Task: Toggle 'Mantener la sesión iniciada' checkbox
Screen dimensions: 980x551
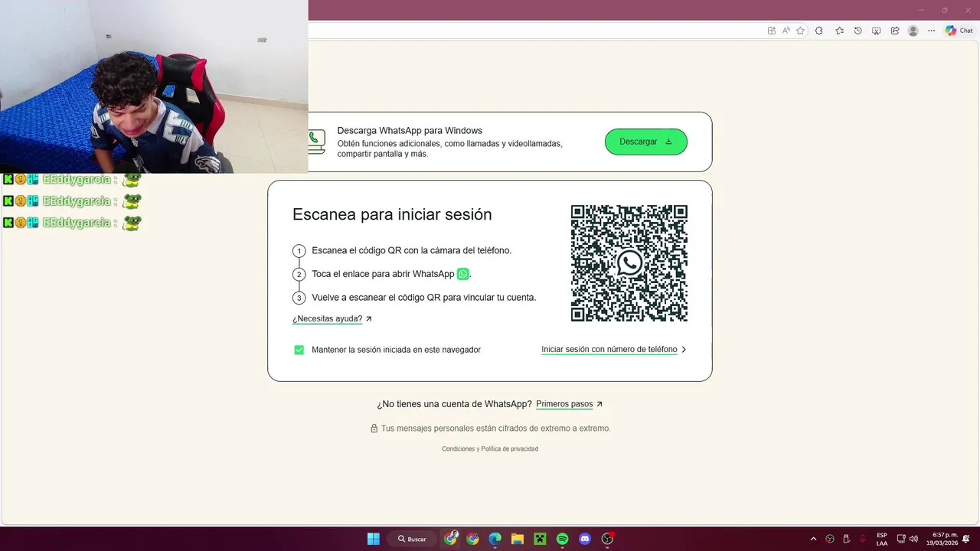Action: [299, 350]
